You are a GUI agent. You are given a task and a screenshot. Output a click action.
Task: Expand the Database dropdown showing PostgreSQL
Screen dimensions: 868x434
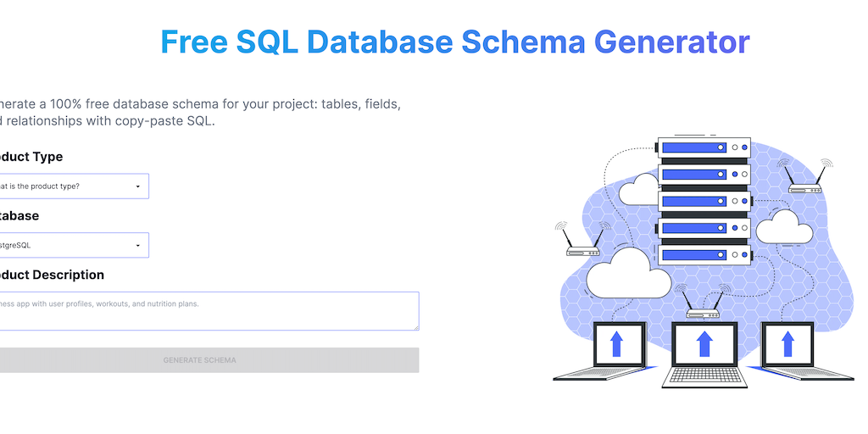coord(74,246)
